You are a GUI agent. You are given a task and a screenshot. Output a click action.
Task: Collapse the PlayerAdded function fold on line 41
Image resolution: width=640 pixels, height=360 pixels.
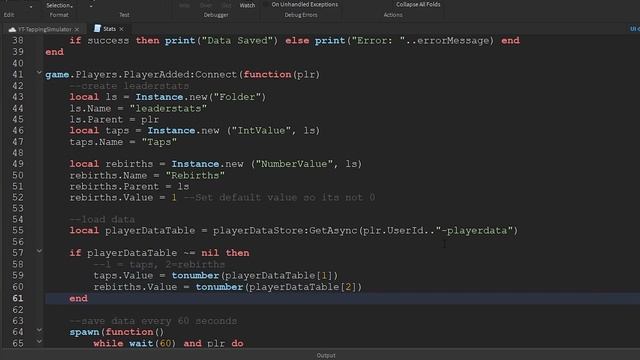click(x=39, y=73)
